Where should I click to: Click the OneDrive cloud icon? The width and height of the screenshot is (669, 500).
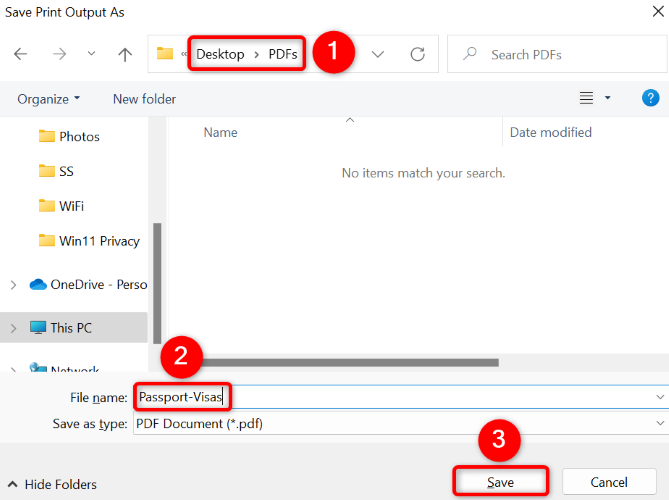(38, 284)
